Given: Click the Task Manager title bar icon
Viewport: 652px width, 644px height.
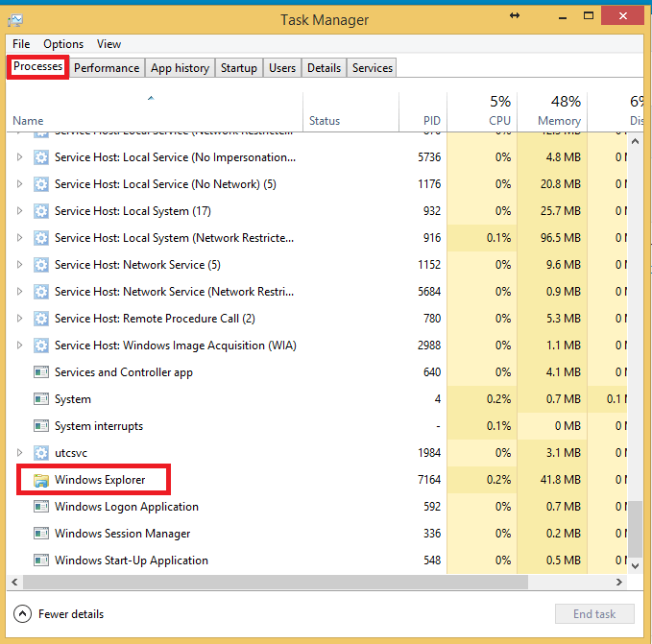Looking at the screenshot, I should point(15,19).
